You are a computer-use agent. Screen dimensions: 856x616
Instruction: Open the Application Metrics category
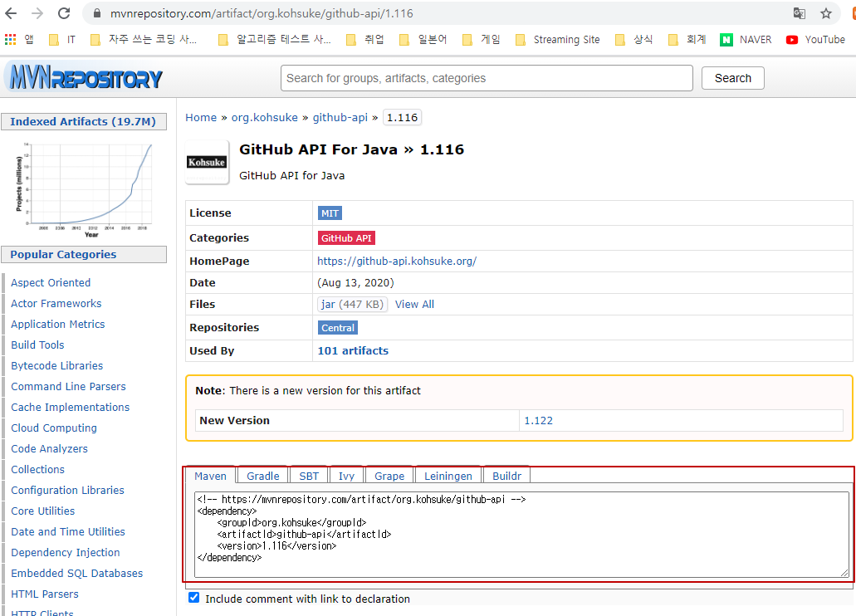[x=58, y=324]
